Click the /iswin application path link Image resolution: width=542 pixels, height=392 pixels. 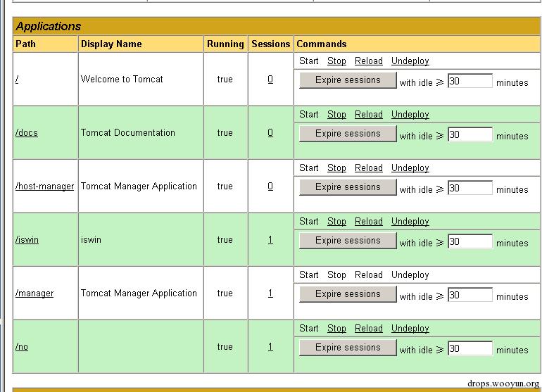click(27, 240)
